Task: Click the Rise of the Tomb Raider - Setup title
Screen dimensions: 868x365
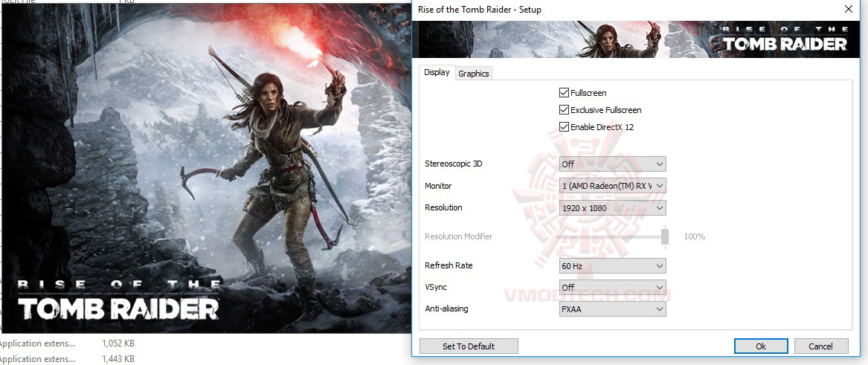Action: (480, 10)
